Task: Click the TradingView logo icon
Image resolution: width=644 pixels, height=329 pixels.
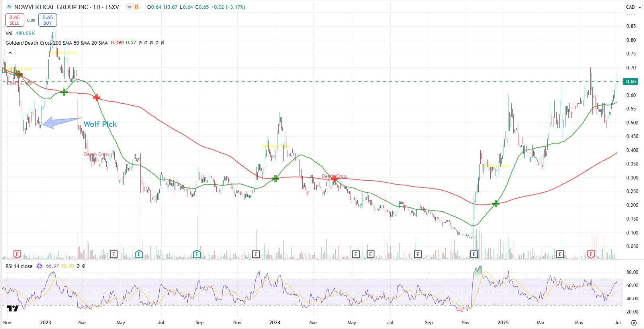Action: coord(13,308)
